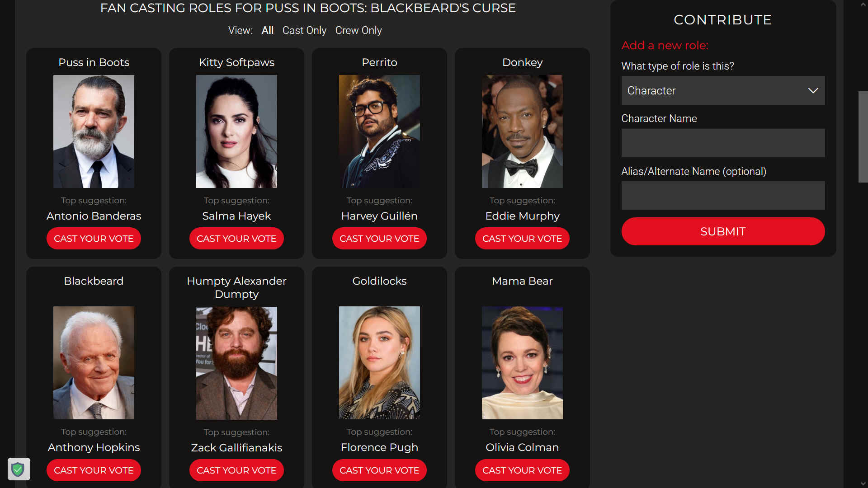Select the All view filter
The image size is (868, 488).
[268, 30]
